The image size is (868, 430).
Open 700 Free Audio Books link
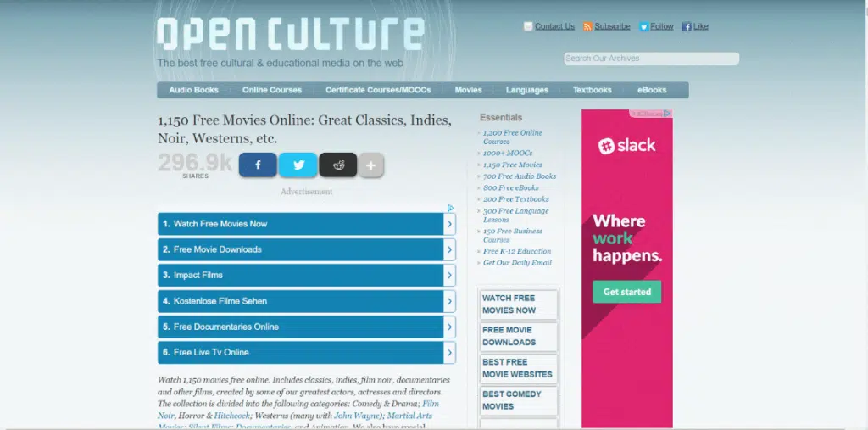point(520,176)
